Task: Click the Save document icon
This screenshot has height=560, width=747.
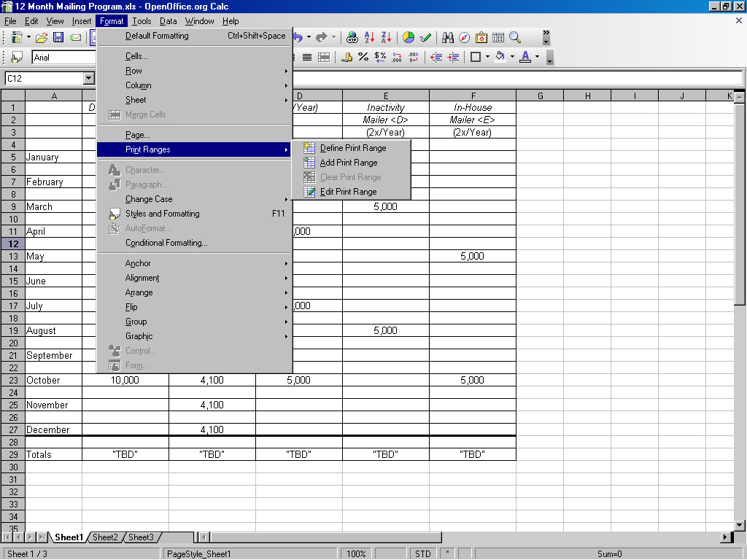Action: click(x=58, y=37)
